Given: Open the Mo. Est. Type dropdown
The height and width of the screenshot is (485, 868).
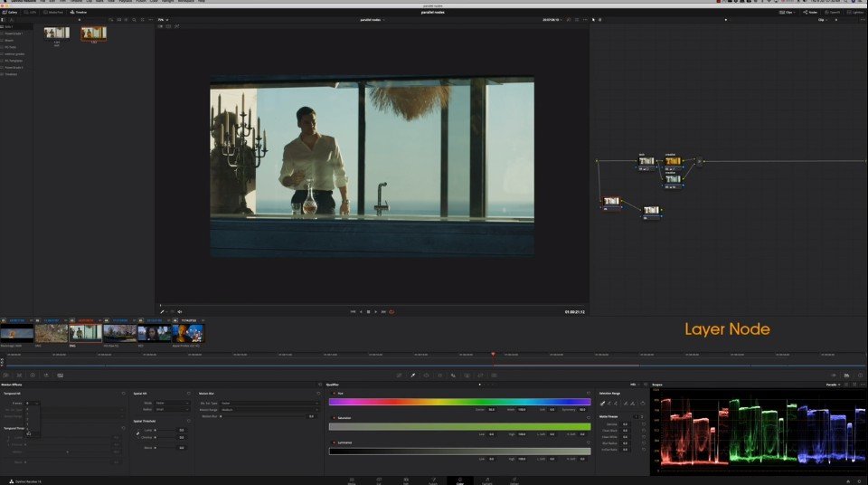Looking at the screenshot, I should point(269,403).
